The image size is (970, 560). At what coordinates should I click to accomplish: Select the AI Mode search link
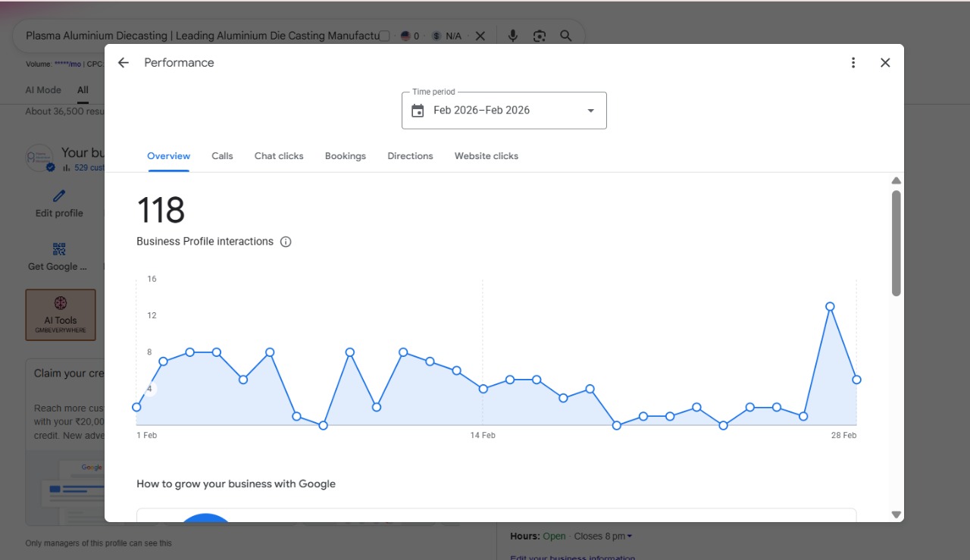click(43, 89)
